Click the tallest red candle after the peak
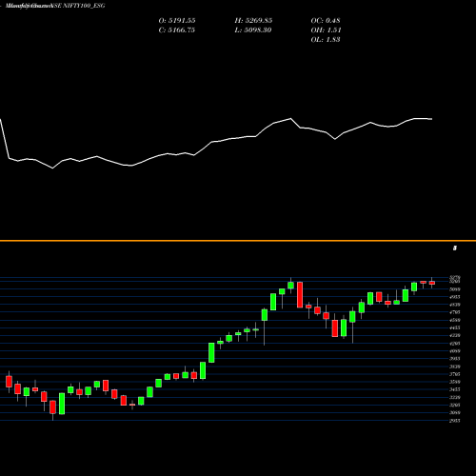 [x=300, y=294]
